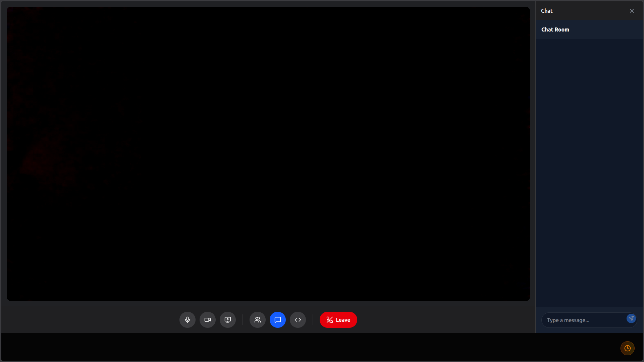Close the Chat side panel
The height and width of the screenshot is (362, 644).
point(632,11)
